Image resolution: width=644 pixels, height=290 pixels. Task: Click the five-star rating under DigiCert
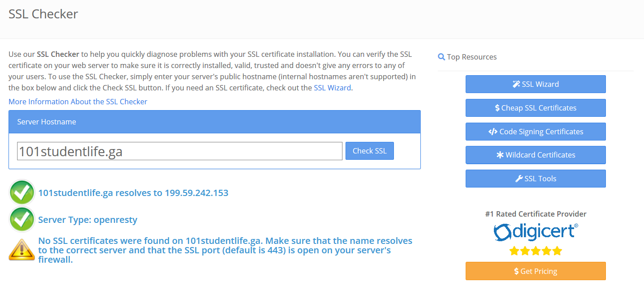[536, 251]
